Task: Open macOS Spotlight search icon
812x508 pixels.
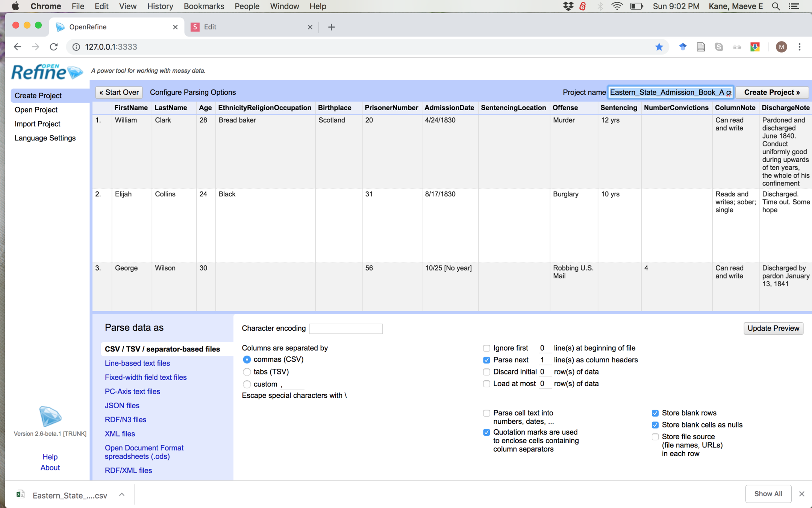Action: click(776, 6)
